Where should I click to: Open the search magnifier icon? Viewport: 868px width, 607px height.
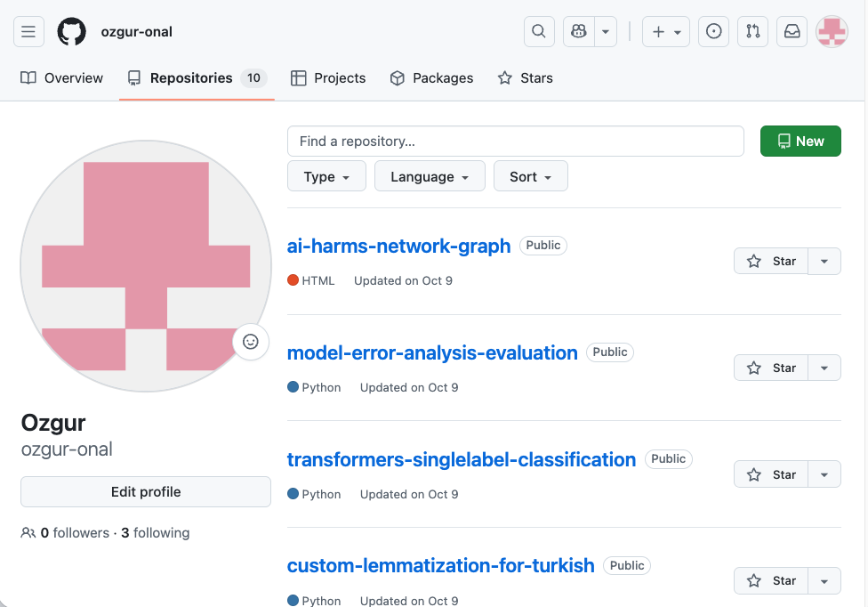pyautogui.click(x=539, y=32)
